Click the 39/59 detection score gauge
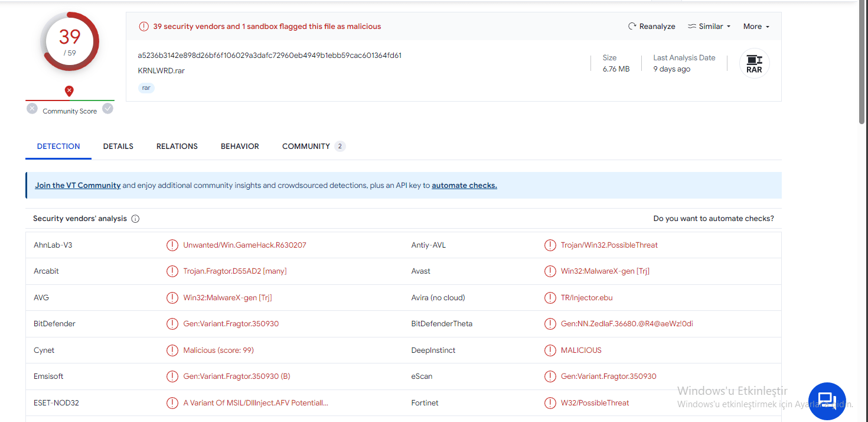 70,41
